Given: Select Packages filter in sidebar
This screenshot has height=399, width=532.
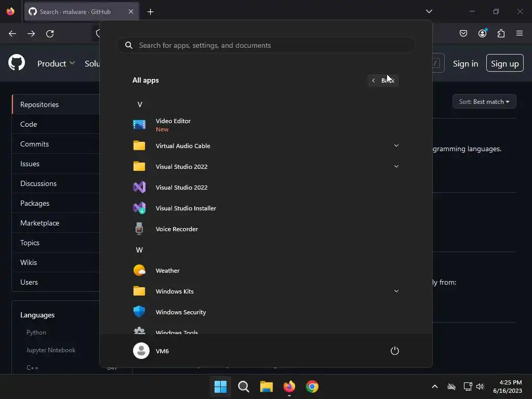Looking at the screenshot, I should click(56, 203).
